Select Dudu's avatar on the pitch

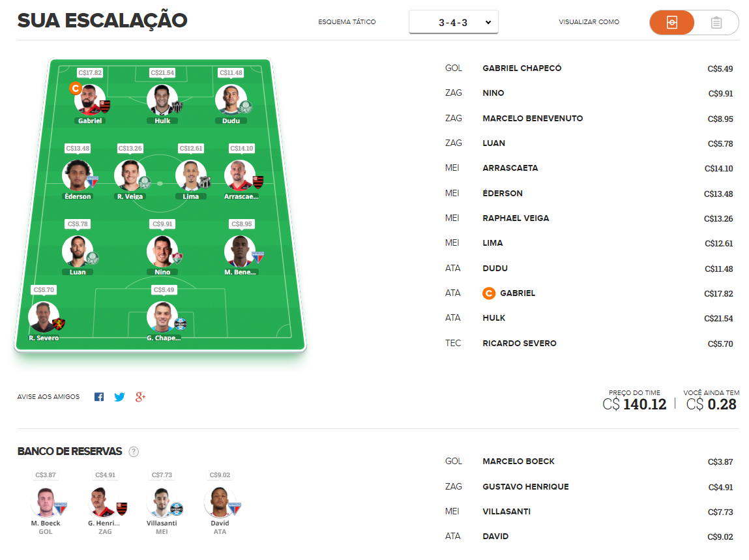tap(231, 100)
